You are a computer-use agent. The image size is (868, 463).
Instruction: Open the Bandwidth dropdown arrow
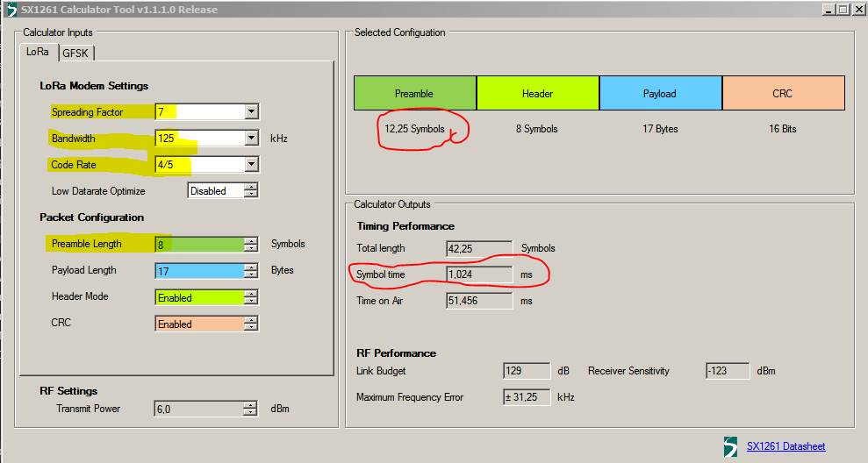[x=251, y=138]
